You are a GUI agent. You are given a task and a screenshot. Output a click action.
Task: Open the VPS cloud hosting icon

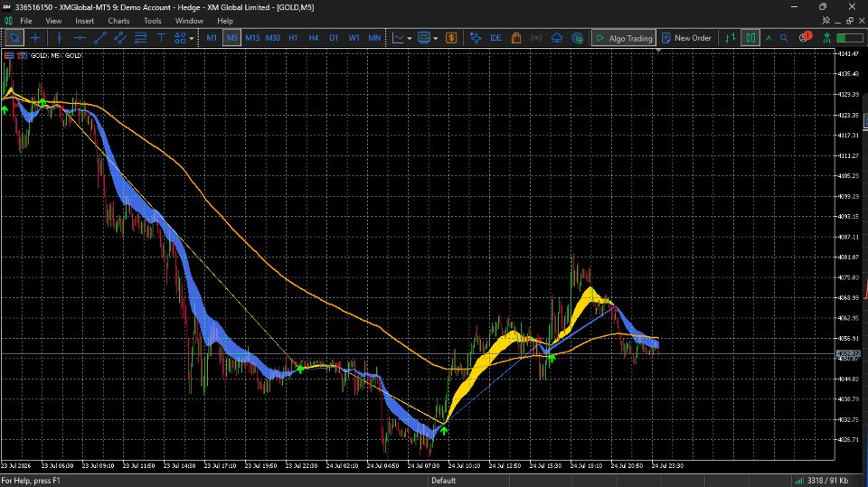tap(557, 38)
